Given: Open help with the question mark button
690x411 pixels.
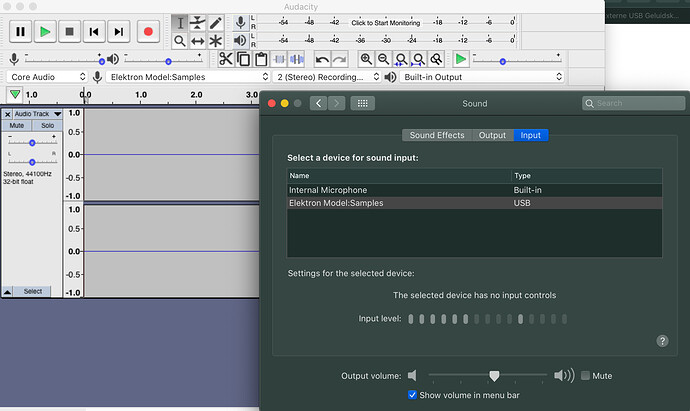Looking at the screenshot, I should point(662,341).
